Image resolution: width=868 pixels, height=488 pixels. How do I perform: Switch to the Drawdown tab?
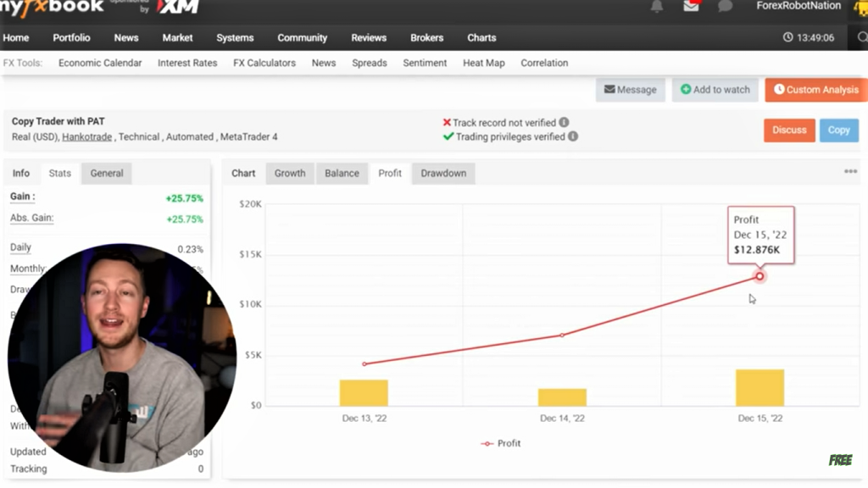[x=443, y=173]
